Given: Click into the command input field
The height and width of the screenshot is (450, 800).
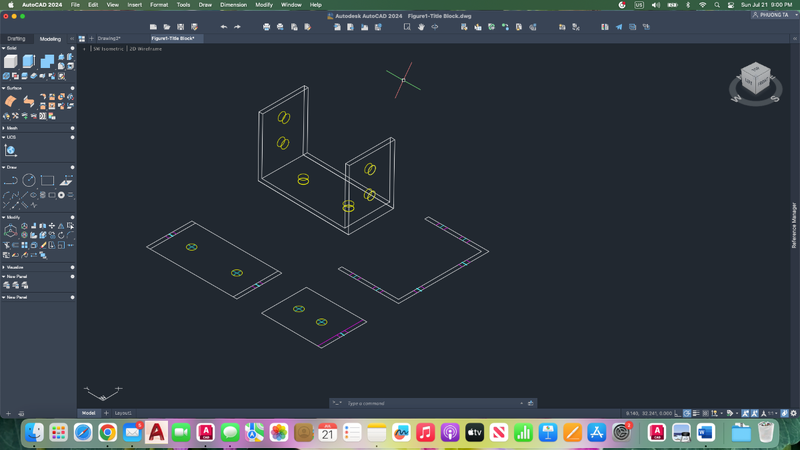Looking at the screenshot, I should (430, 403).
